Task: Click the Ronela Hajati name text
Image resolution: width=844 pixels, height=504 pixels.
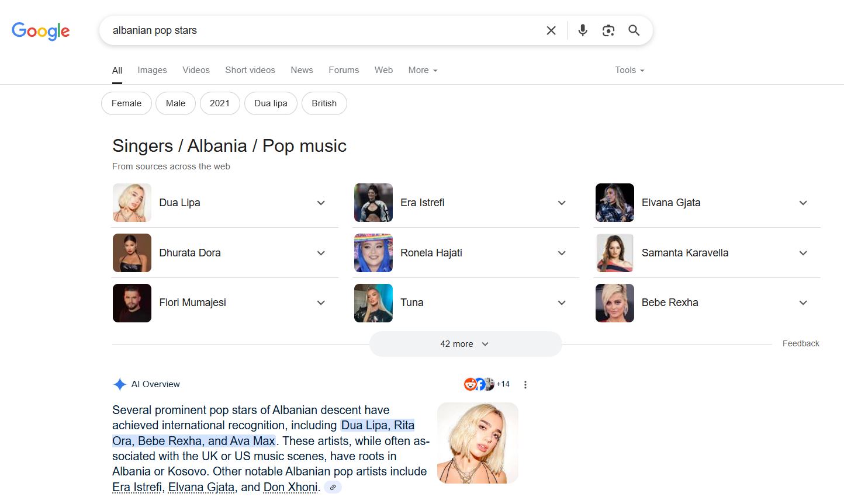Action: click(431, 253)
